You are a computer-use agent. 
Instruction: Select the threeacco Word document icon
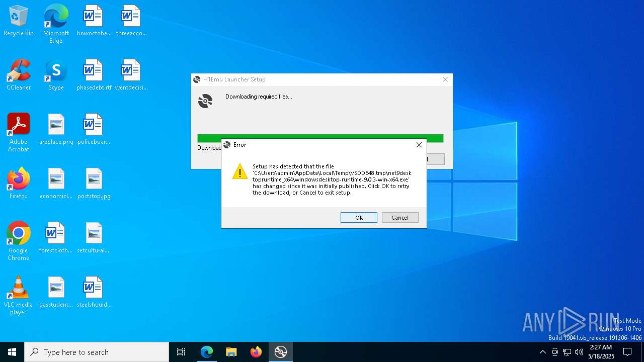click(x=131, y=21)
